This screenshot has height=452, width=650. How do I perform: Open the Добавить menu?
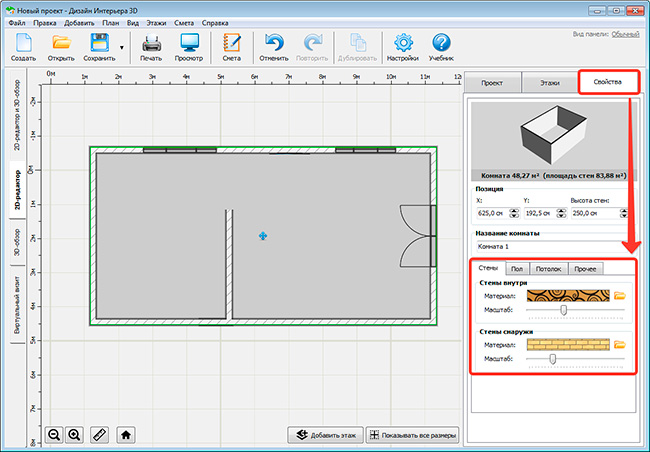(79, 23)
